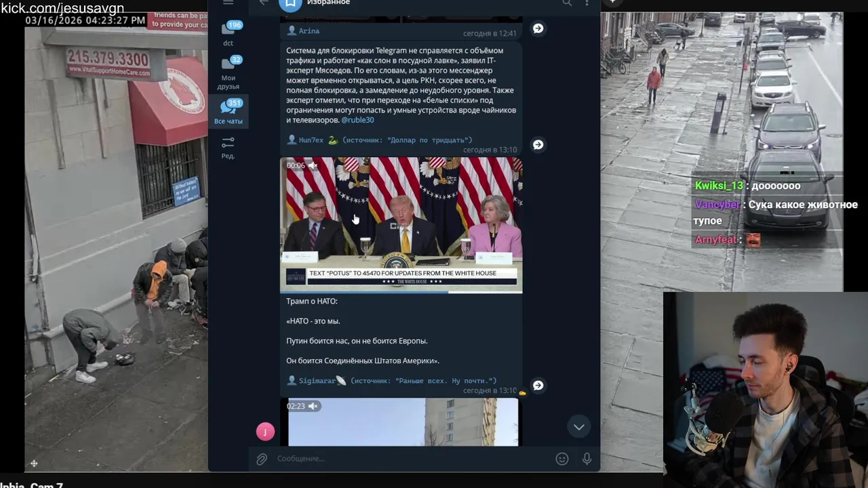This screenshot has height=488, width=868.
Task: Click the Трамп о НАТО caption text
Action: pyautogui.click(x=312, y=302)
